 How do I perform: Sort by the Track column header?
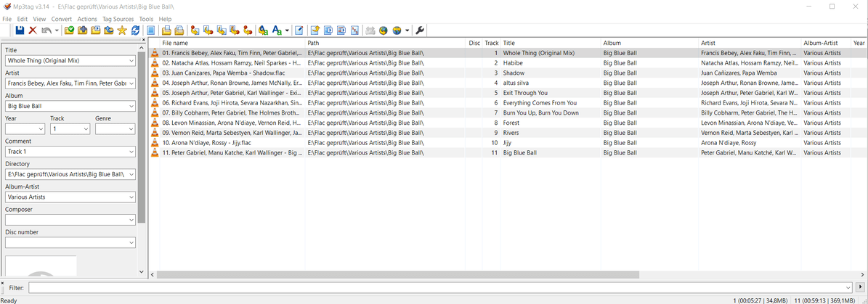492,43
